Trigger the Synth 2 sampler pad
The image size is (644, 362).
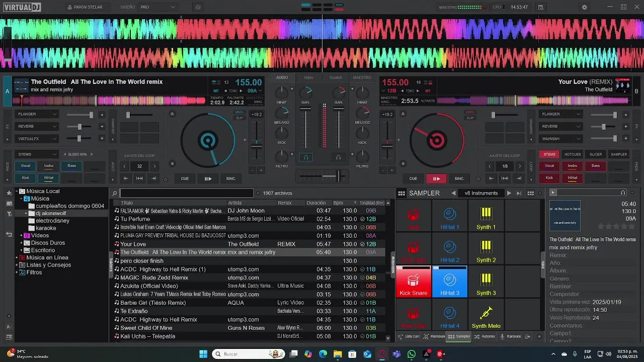coord(486,249)
